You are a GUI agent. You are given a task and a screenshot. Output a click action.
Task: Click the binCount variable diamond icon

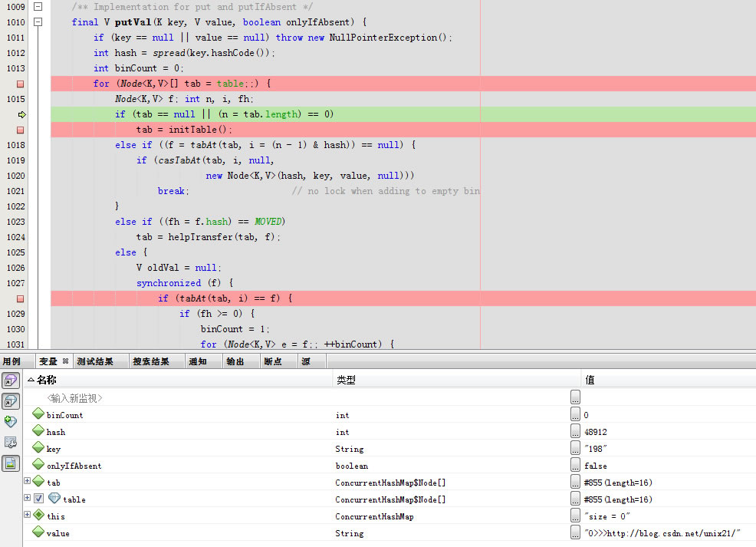point(38,414)
